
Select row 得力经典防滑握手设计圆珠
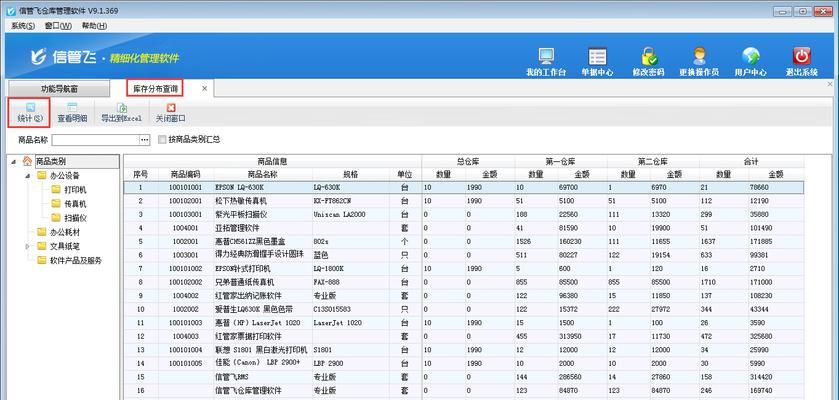tap(463, 255)
